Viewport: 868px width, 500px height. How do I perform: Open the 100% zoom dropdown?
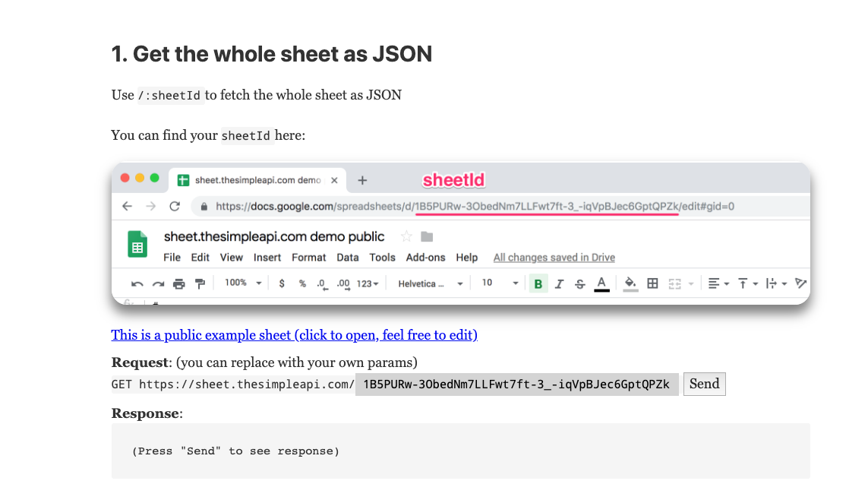(x=241, y=283)
